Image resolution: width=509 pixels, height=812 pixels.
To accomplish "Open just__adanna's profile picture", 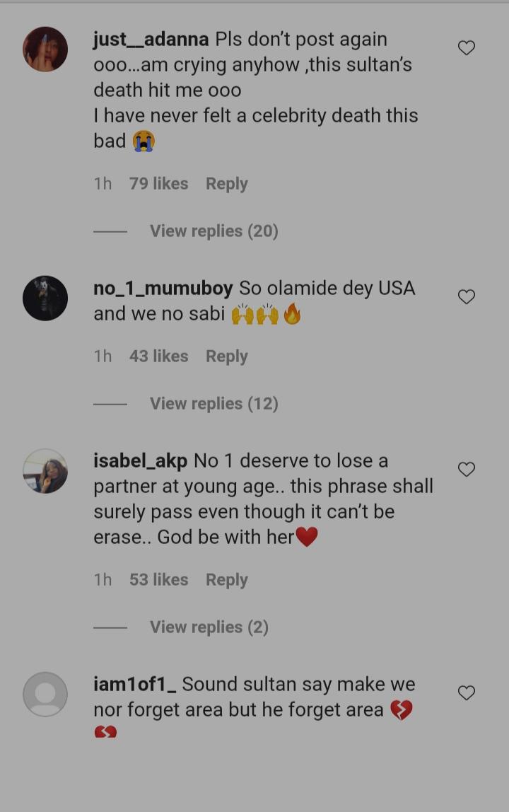I will (45, 50).
